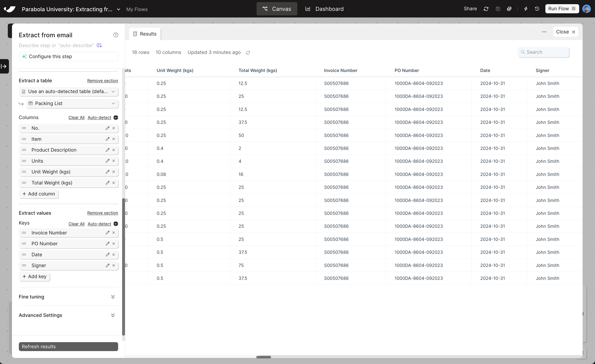Open the three-dots more options menu
This screenshot has height=364, width=595.
[544, 32]
